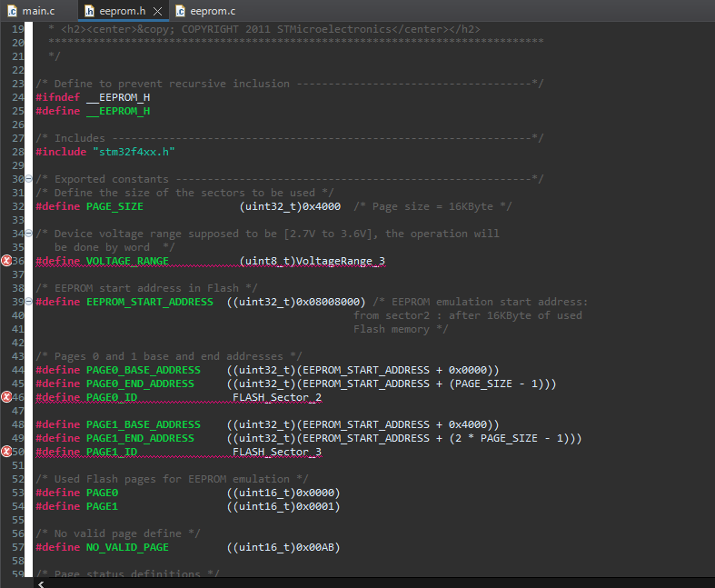The image size is (715, 588).
Task: Click the VOLTAGE_RANGE macro name
Action: pyautogui.click(x=127, y=261)
